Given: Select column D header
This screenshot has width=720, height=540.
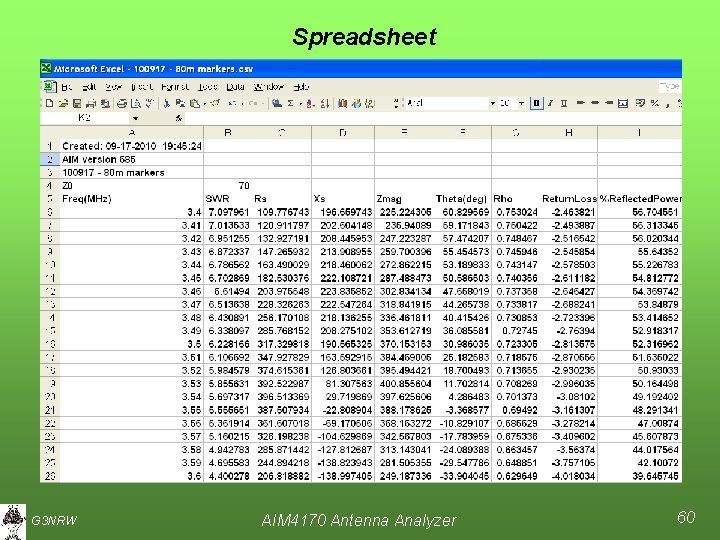Looking at the screenshot, I should pyautogui.click(x=343, y=133).
